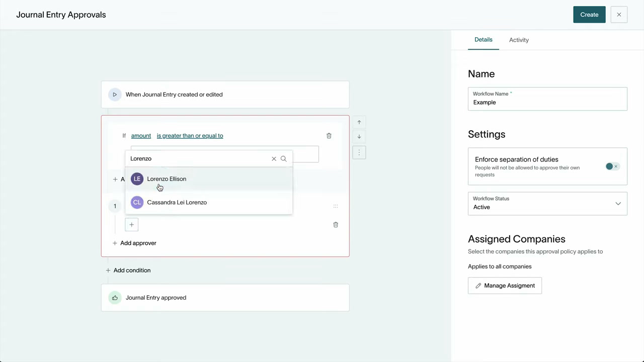This screenshot has width=644, height=362.
Task: Select Cassandra Lei Lorenzo from results
Action: 209,202
